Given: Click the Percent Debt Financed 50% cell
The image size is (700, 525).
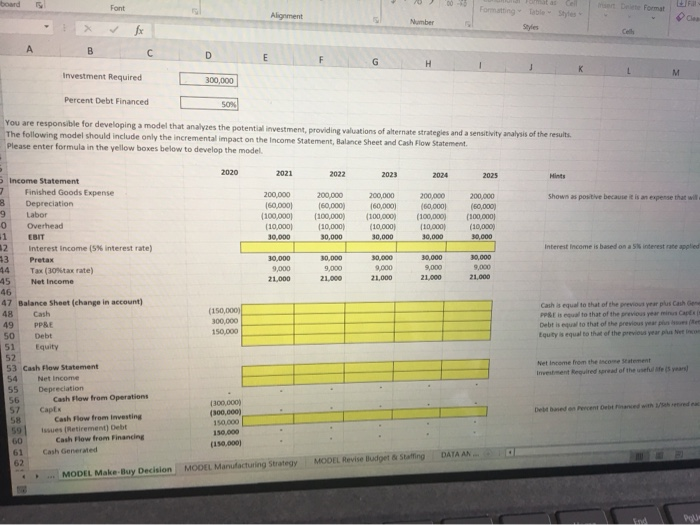Looking at the screenshot, I should (209, 104).
